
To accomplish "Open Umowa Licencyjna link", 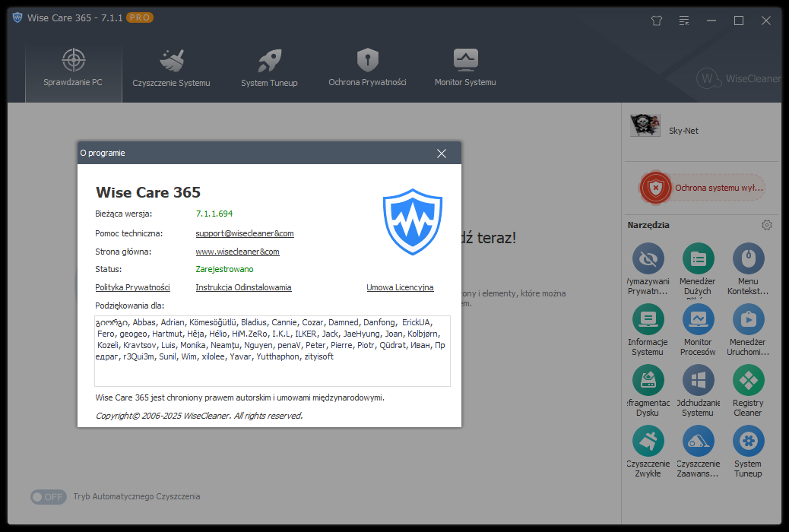I will [400, 287].
